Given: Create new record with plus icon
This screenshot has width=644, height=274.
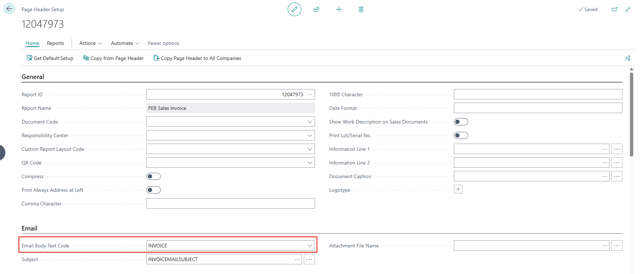Looking at the screenshot, I should [x=339, y=9].
